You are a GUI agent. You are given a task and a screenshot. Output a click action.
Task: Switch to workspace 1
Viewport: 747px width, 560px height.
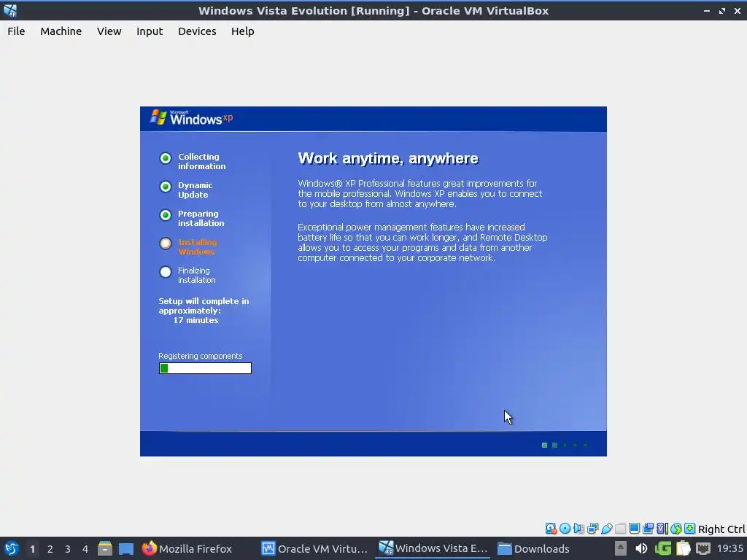[32, 549]
